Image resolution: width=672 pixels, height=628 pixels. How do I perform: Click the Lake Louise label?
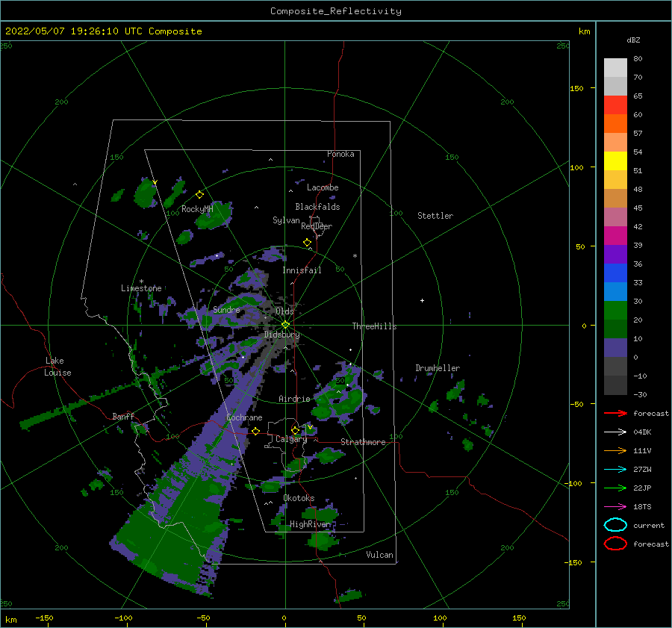coord(57,367)
